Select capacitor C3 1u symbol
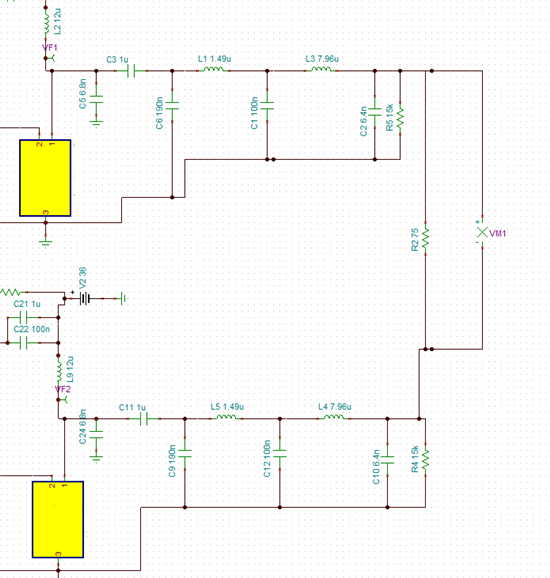The height and width of the screenshot is (578, 550). tap(131, 70)
